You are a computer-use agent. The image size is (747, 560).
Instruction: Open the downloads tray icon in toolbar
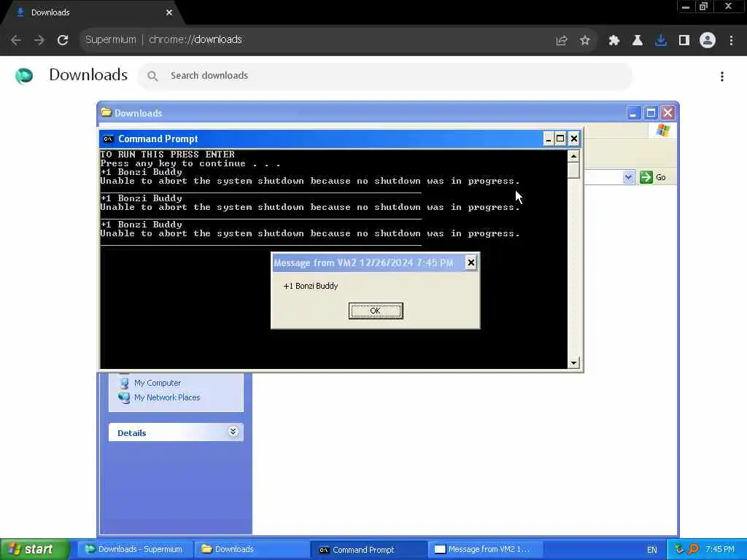point(661,41)
